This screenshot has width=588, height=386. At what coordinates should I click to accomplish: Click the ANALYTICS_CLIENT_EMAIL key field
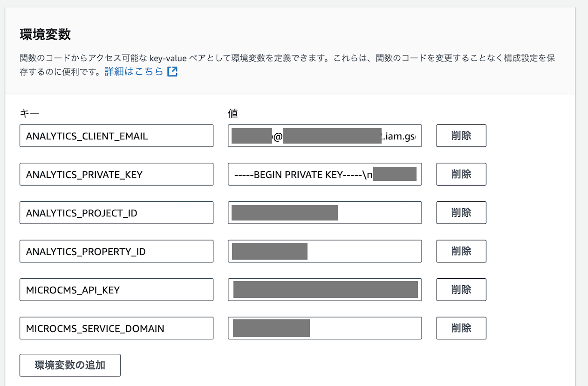(x=116, y=136)
